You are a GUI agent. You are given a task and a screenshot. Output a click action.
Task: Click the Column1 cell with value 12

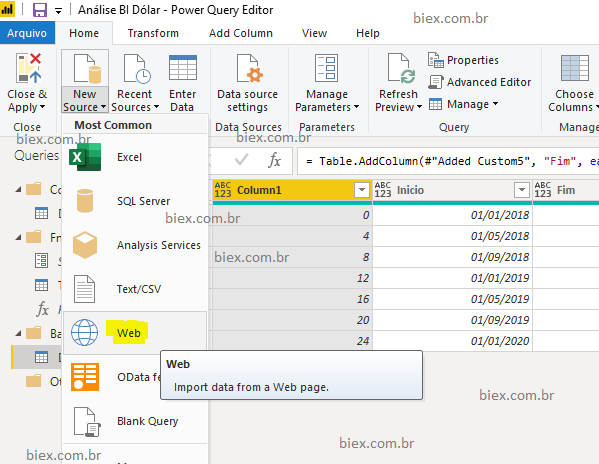point(292,278)
